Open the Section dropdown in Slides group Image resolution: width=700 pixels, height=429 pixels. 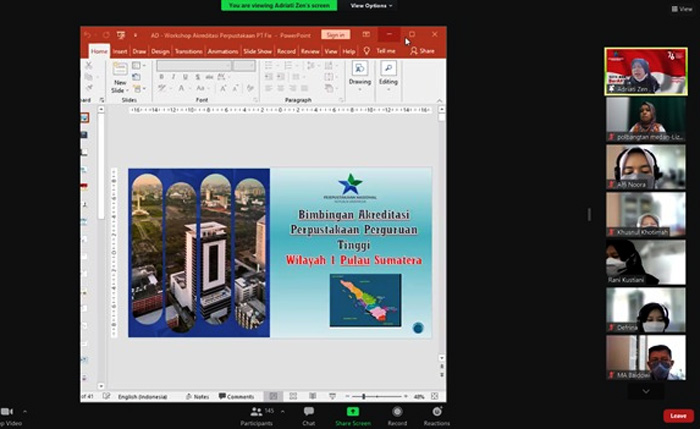pyautogui.click(x=139, y=89)
